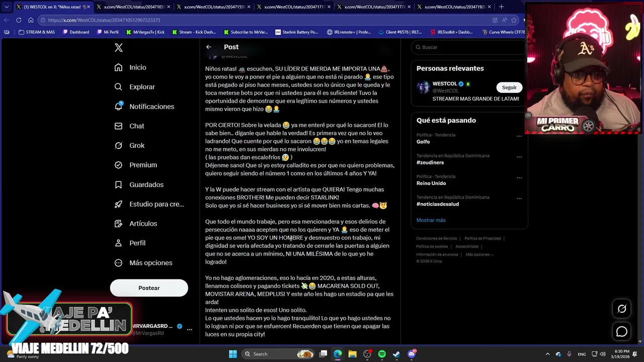This screenshot has height=362, width=644.
Task: Click the Spotify taskbar icon
Action: tap(382, 354)
